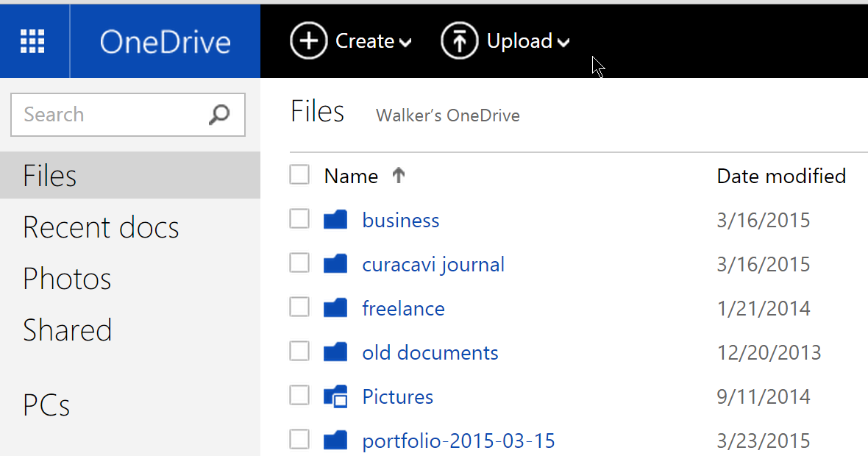The image size is (868, 456).
Task: Open Recent docs in the sidebar
Action: [x=101, y=227]
